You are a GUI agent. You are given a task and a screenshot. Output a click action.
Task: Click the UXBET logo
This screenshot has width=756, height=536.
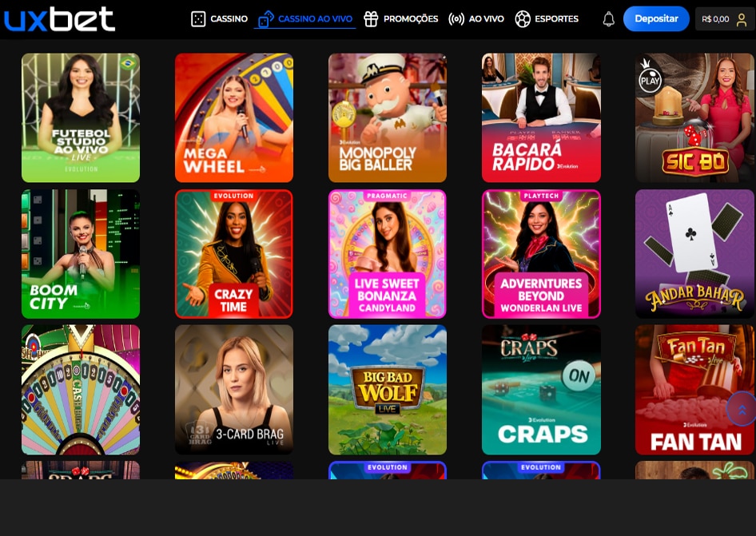click(x=59, y=18)
